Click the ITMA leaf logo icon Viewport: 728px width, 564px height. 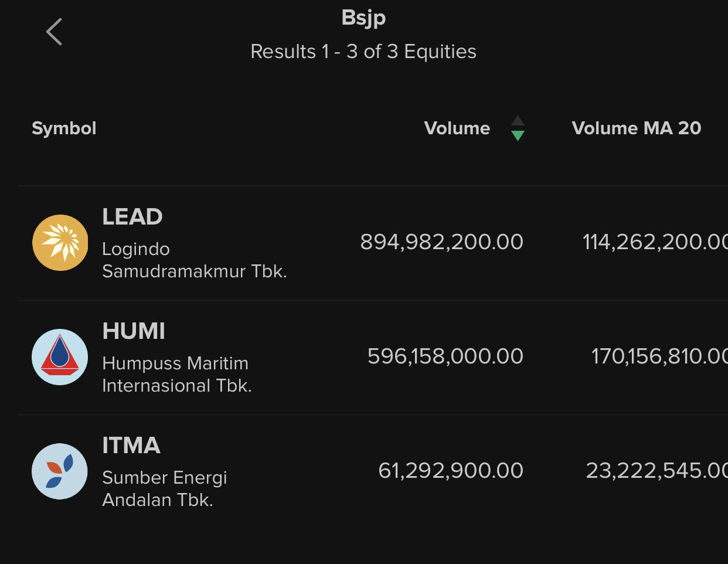(x=60, y=471)
